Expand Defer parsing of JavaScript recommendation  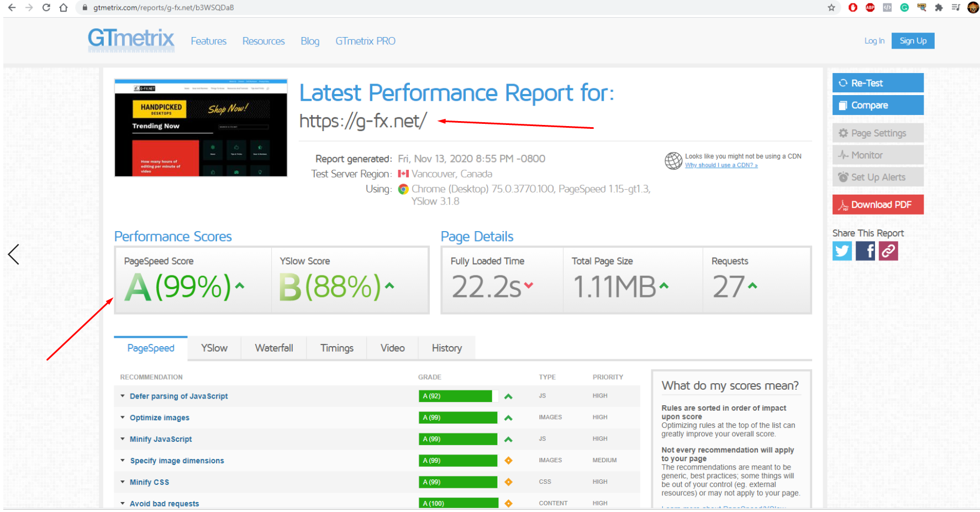178,396
